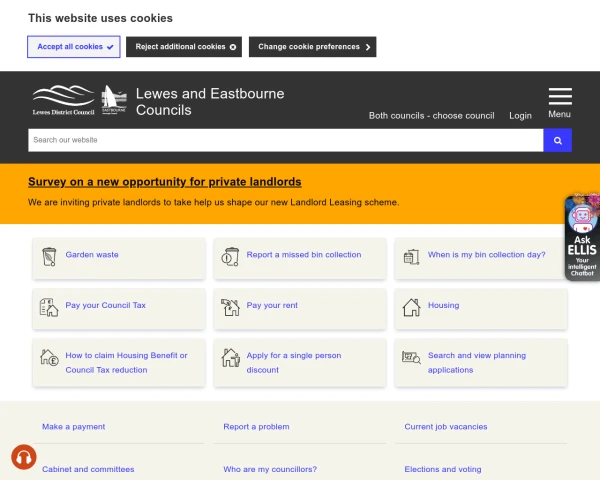Open the Ask Ellis chatbot widget
Screen dimensions: 600x480
click(x=581, y=240)
